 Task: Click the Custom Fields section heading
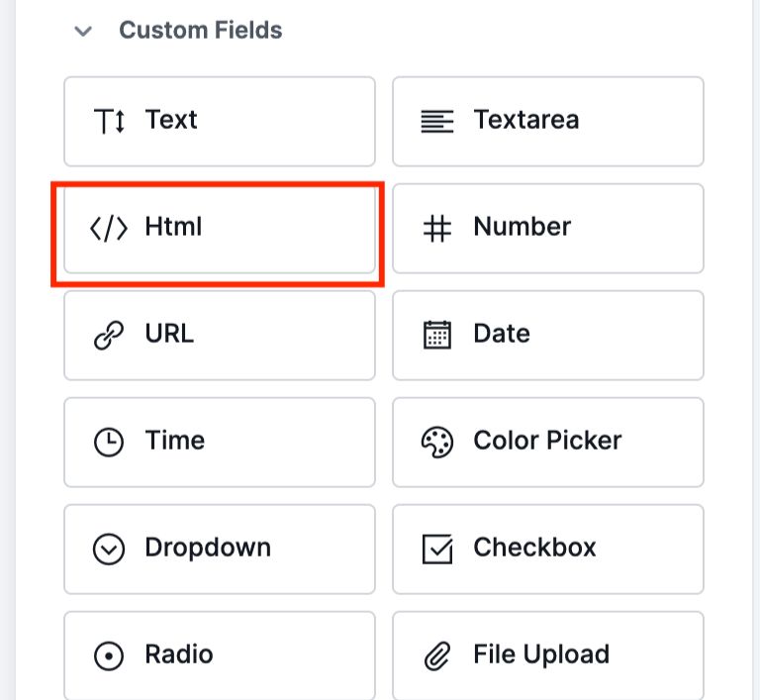tap(201, 31)
